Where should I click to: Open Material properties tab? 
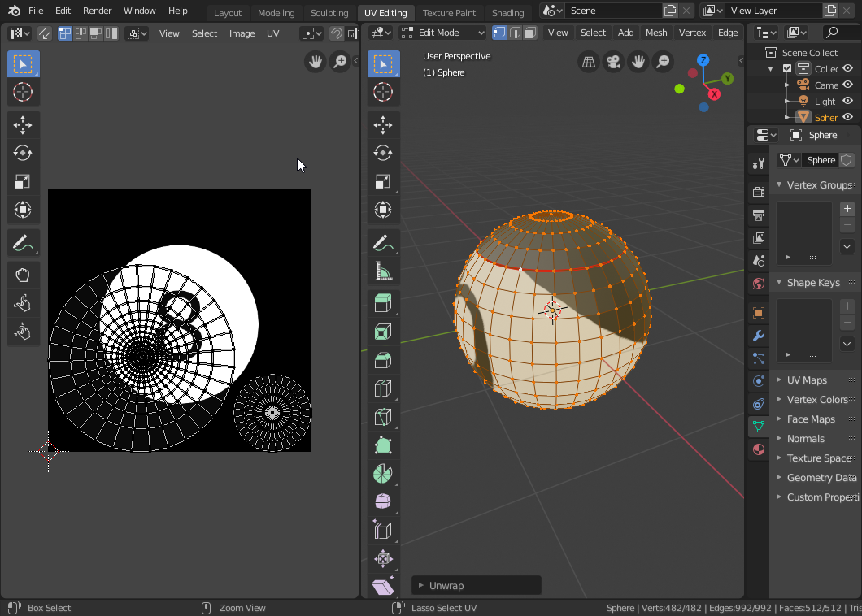pos(759,449)
